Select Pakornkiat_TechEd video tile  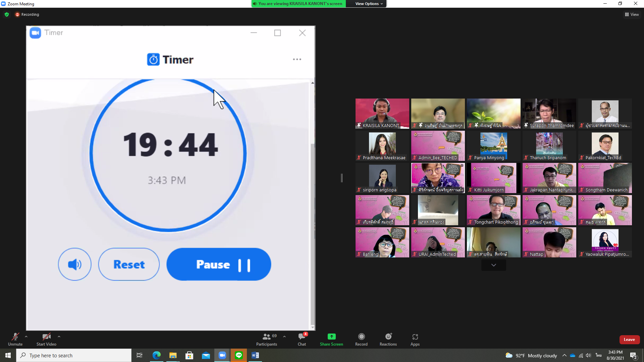[x=605, y=145]
